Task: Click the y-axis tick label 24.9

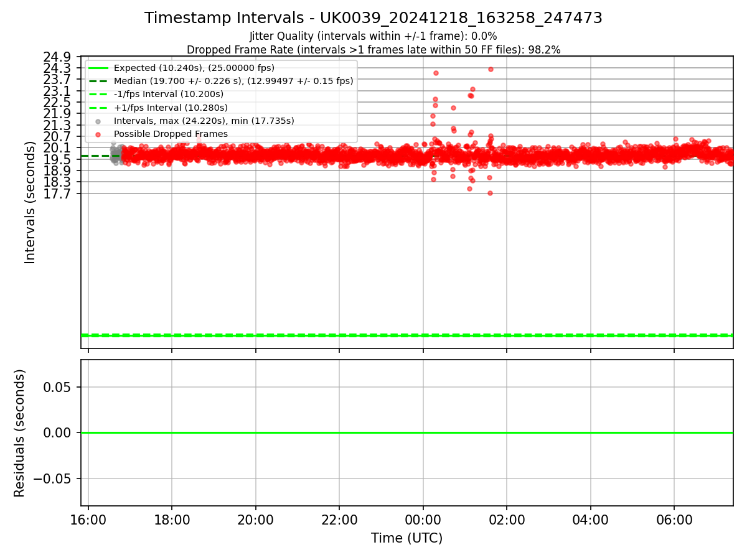Action: [x=57, y=57]
